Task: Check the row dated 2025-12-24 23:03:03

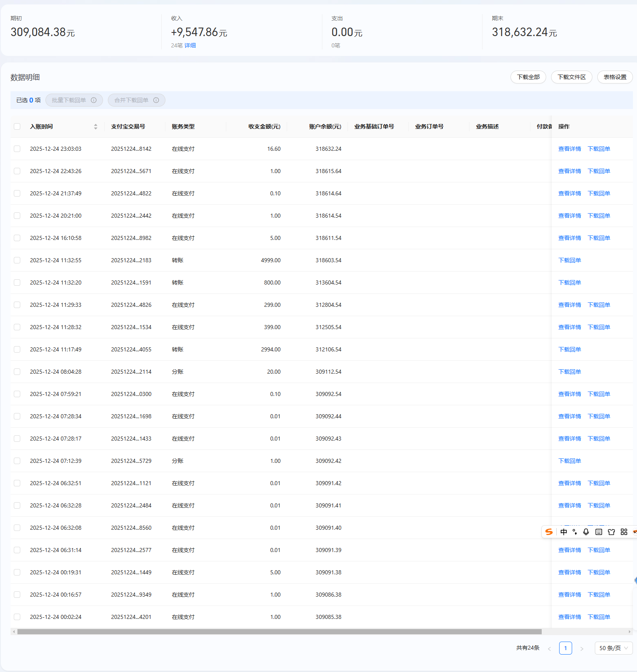Action: point(17,149)
